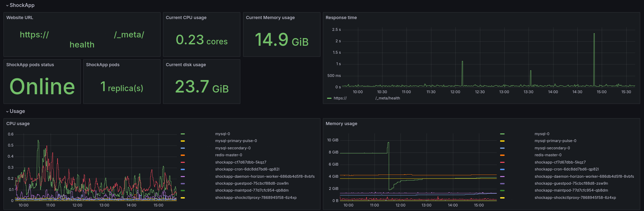Click red shockapp-cf7d67dbb-5kqz7 swatch in CPU usage legend

[x=183, y=162]
